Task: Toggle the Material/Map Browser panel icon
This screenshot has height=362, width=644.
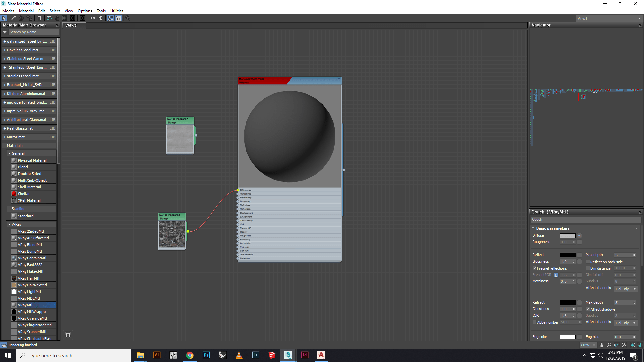Action: pyautogui.click(x=110, y=18)
